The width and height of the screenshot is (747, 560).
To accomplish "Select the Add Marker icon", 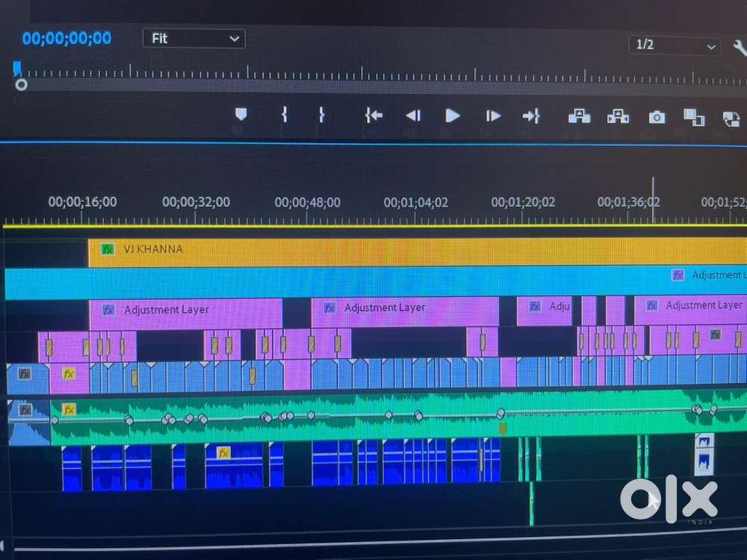I will coord(241,116).
